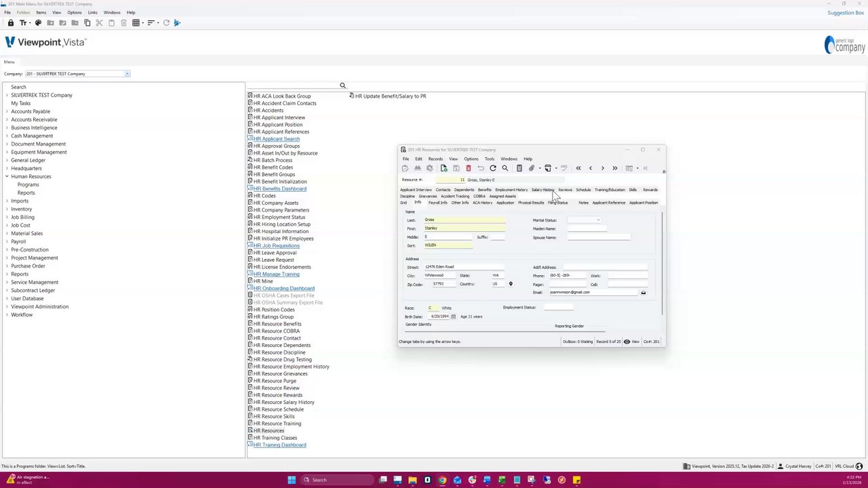This screenshot has height=488, width=868.
Task: Open the main window's File menu
Action: tap(7, 12)
